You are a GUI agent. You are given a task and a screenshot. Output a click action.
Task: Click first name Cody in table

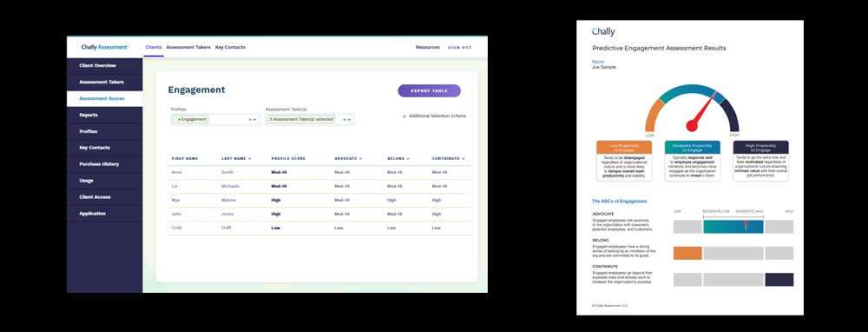click(x=176, y=228)
